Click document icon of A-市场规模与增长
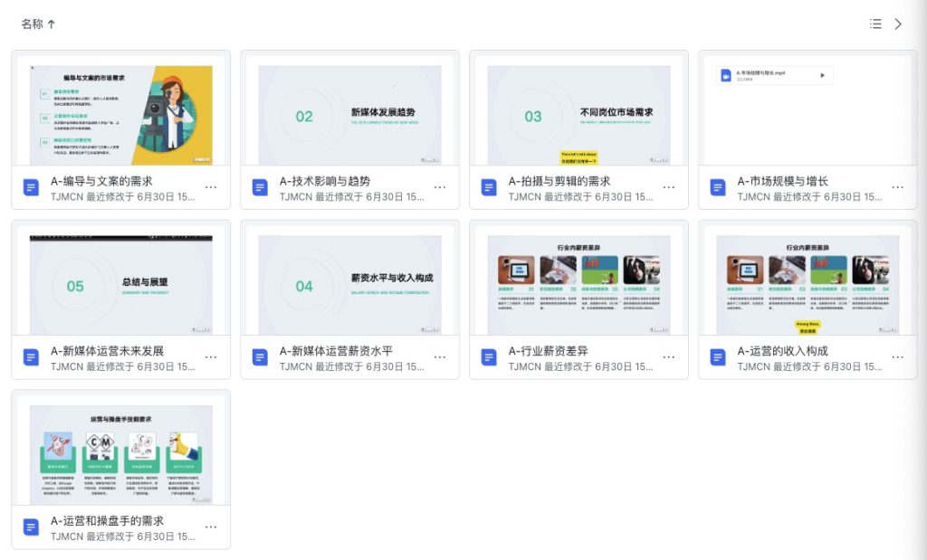This screenshot has width=927, height=560. pyautogui.click(x=719, y=187)
